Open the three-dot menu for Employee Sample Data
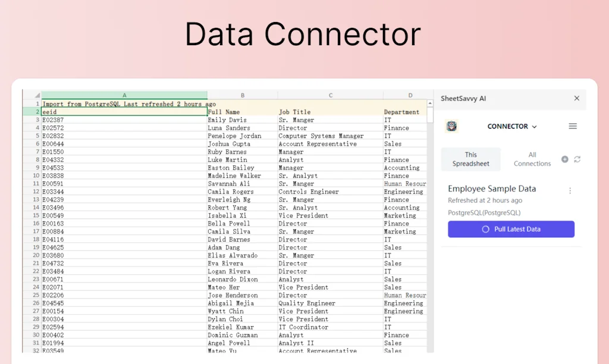The height and width of the screenshot is (364, 609). pyautogui.click(x=570, y=191)
